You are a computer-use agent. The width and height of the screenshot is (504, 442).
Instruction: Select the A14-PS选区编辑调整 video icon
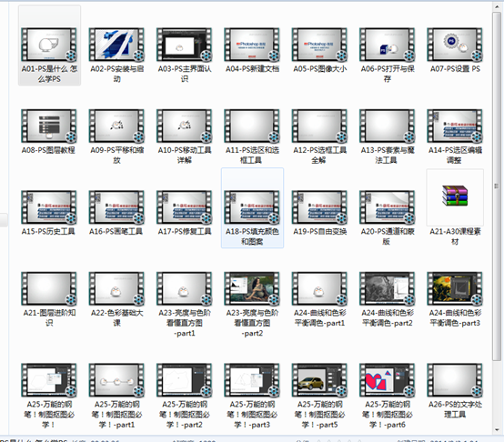pos(455,126)
